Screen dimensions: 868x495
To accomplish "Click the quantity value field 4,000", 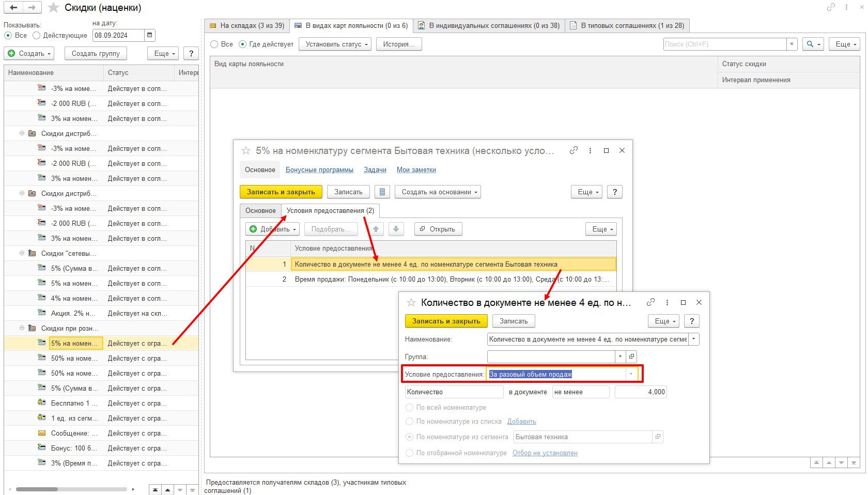I will pyautogui.click(x=640, y=392).
